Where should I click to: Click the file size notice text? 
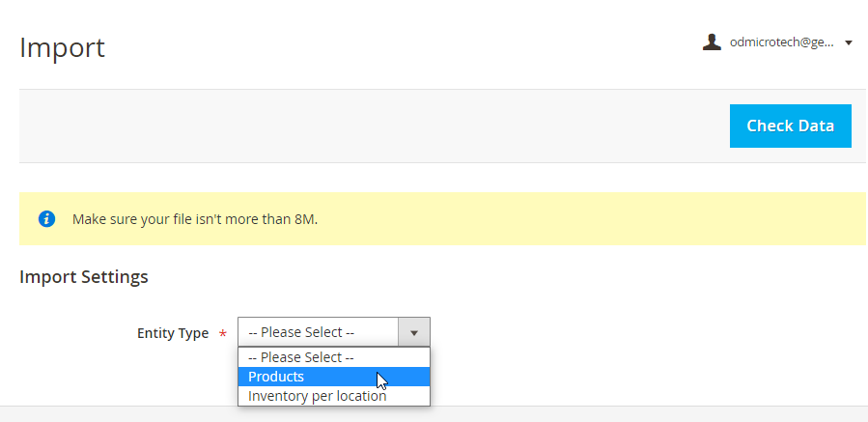195,219
